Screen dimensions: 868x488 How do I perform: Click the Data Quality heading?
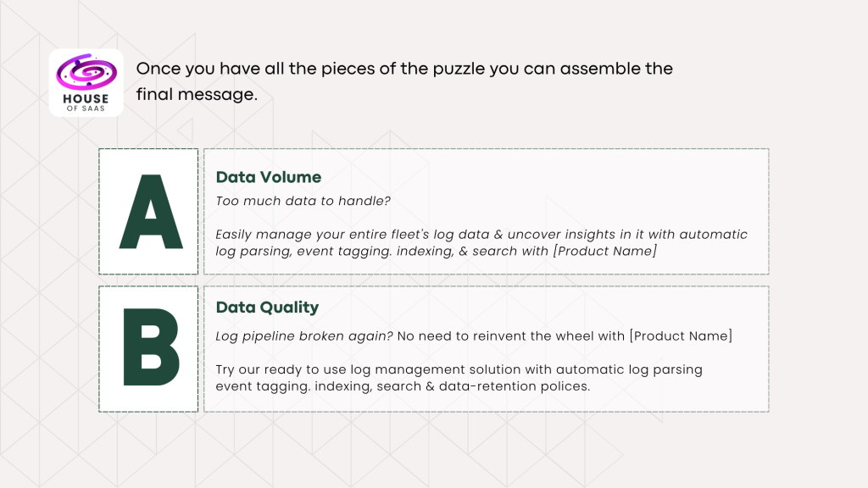pos(268,308)
